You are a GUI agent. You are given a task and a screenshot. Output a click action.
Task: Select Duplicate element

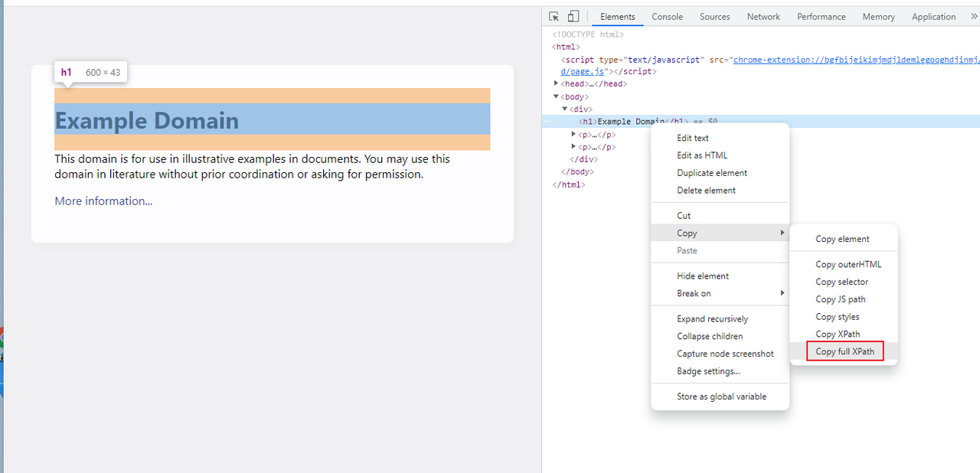coord(720,173)
